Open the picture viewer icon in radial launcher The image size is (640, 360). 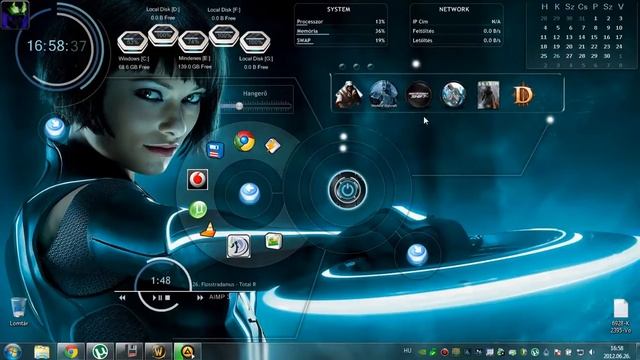[x=273, y=241]
